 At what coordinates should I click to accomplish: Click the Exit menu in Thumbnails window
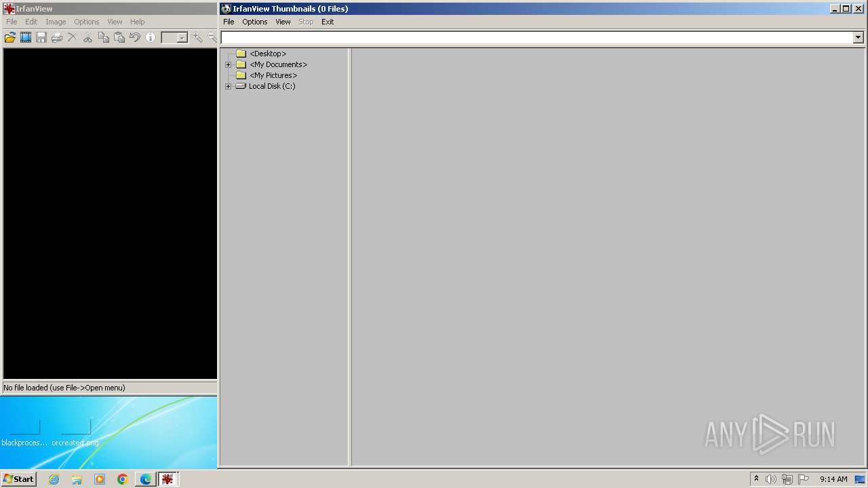pos(328,22)
